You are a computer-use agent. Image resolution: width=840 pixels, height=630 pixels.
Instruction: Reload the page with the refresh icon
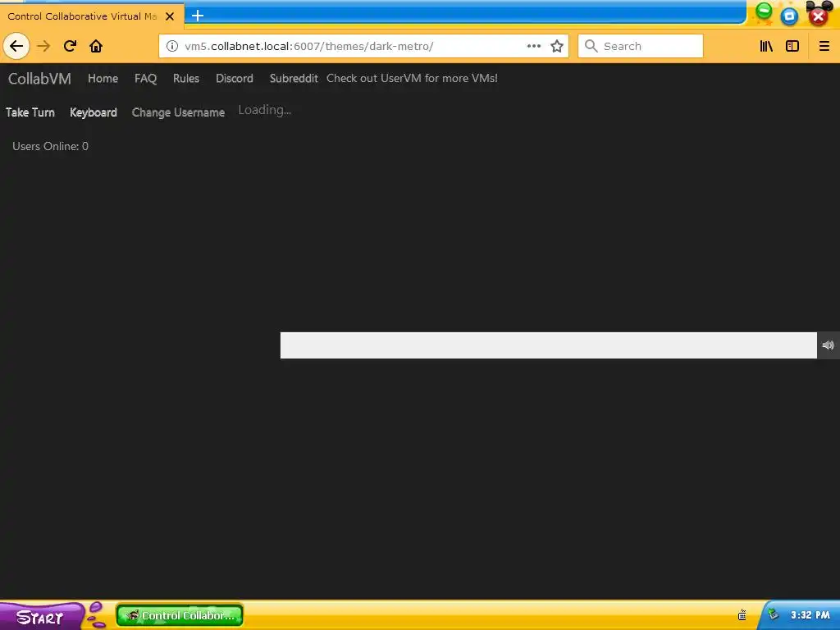pos(70,46)
